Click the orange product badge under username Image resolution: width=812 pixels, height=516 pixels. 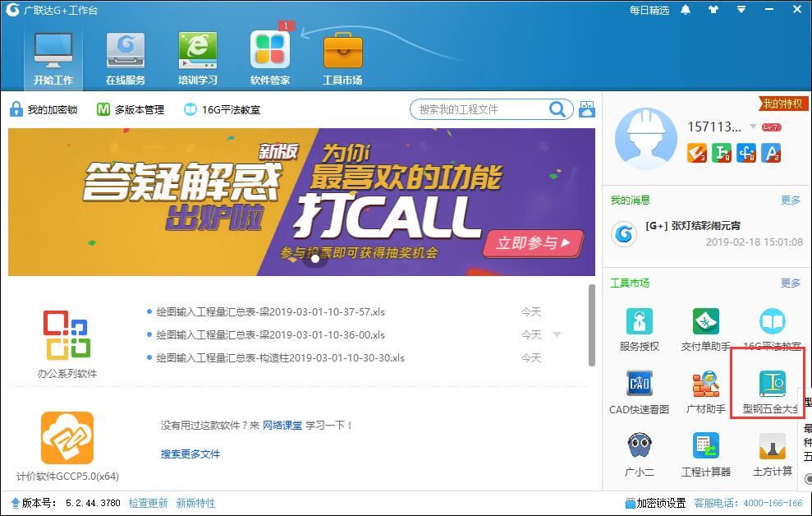tap(696, 153)
